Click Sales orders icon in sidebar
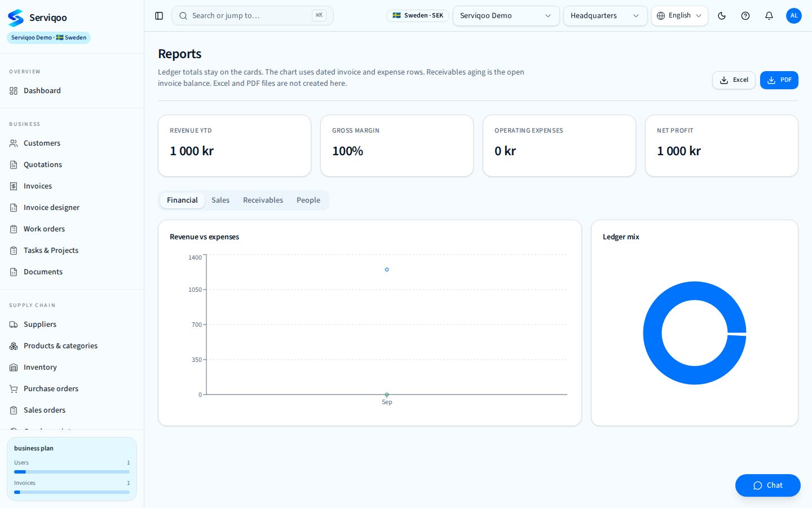 pos(14,410)
